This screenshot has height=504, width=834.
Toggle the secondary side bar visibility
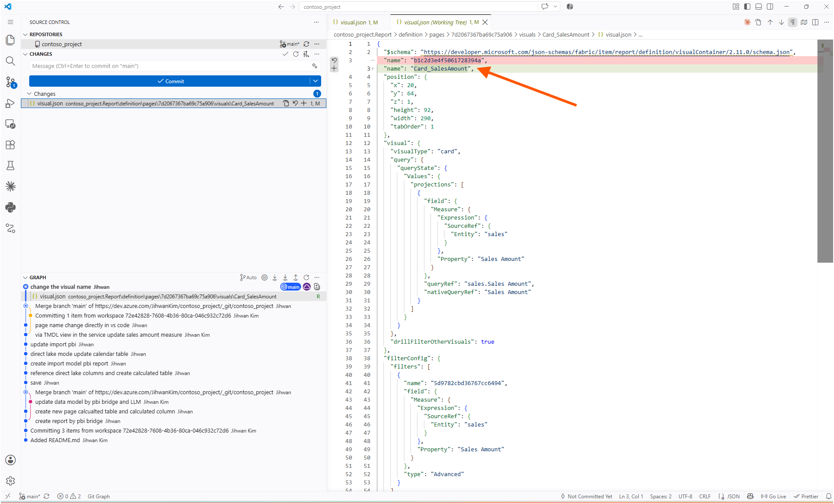click(x=770, y=7)
